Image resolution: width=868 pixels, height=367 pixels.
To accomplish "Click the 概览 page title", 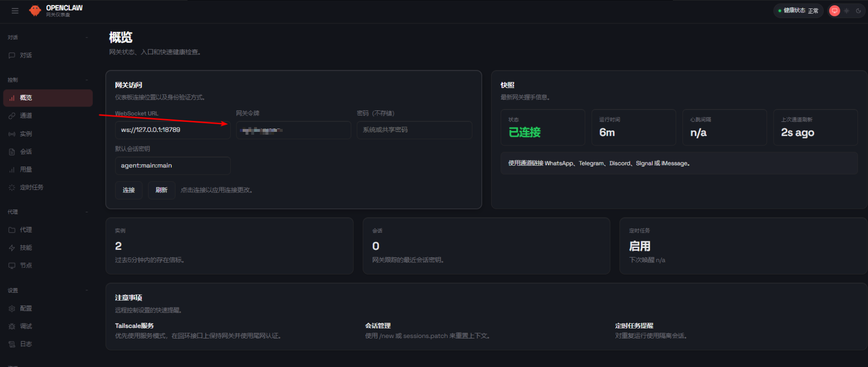I will tap(121, 37).
